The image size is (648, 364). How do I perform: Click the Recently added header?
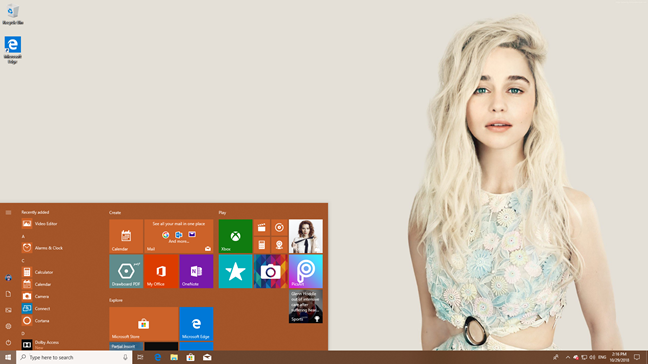tap(35, 212)
